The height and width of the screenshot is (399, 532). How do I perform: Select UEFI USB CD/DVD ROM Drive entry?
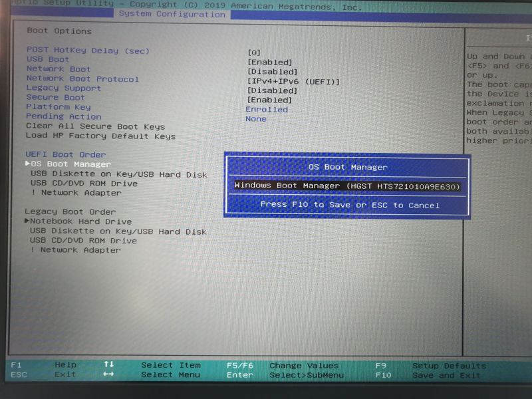point(84,184)
